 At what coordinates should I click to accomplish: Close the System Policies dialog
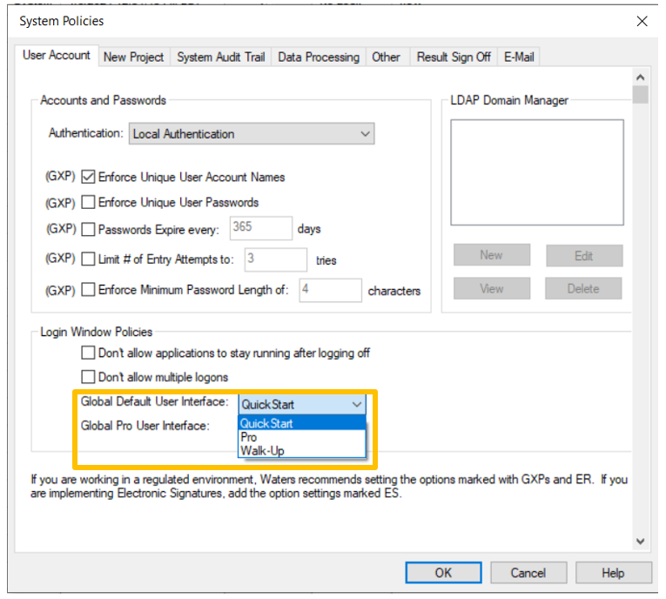(641, 20)
